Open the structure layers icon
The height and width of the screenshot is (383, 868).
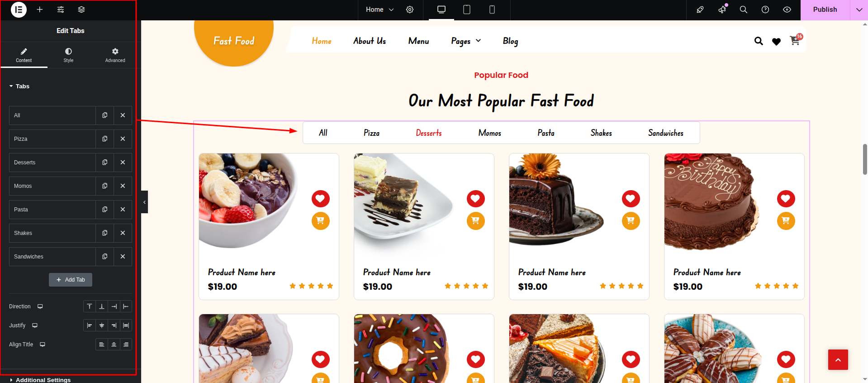pyautogui.click(x=81, y=10)
